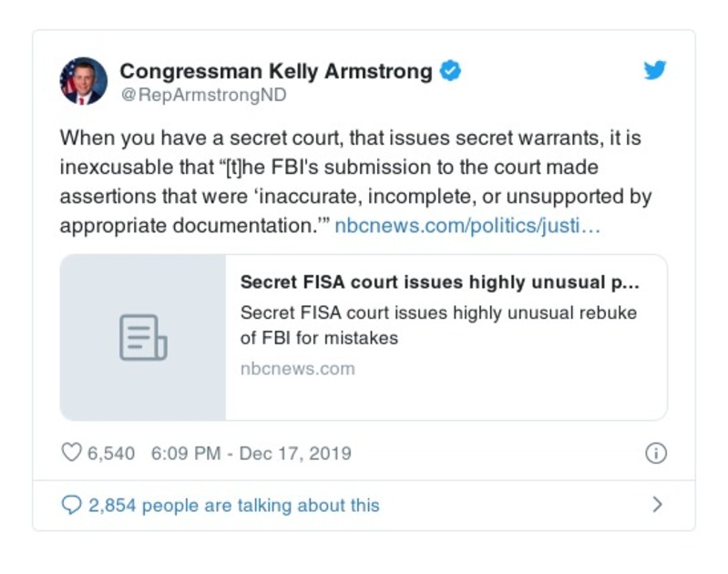Click the card description about FBI rebuke
The width and height of the screenshot is (728, 574).
(x=438, y=325)
